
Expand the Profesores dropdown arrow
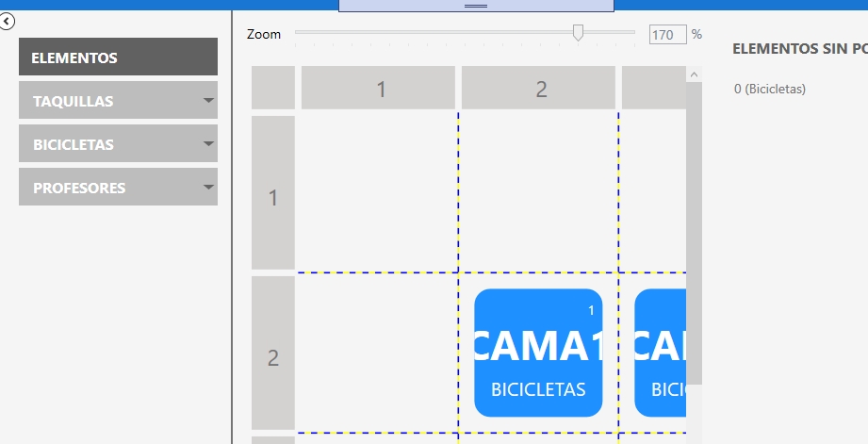tap(208, 187)
